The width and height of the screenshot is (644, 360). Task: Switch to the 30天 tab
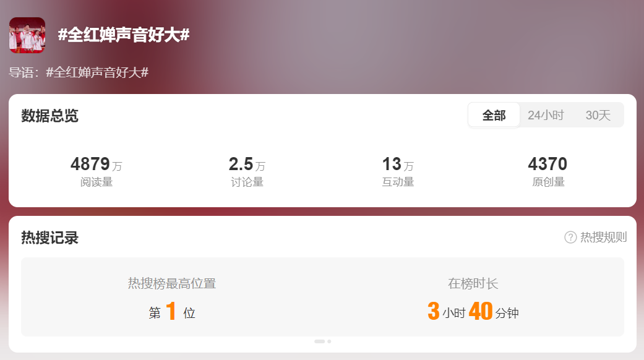click(598, 115)
